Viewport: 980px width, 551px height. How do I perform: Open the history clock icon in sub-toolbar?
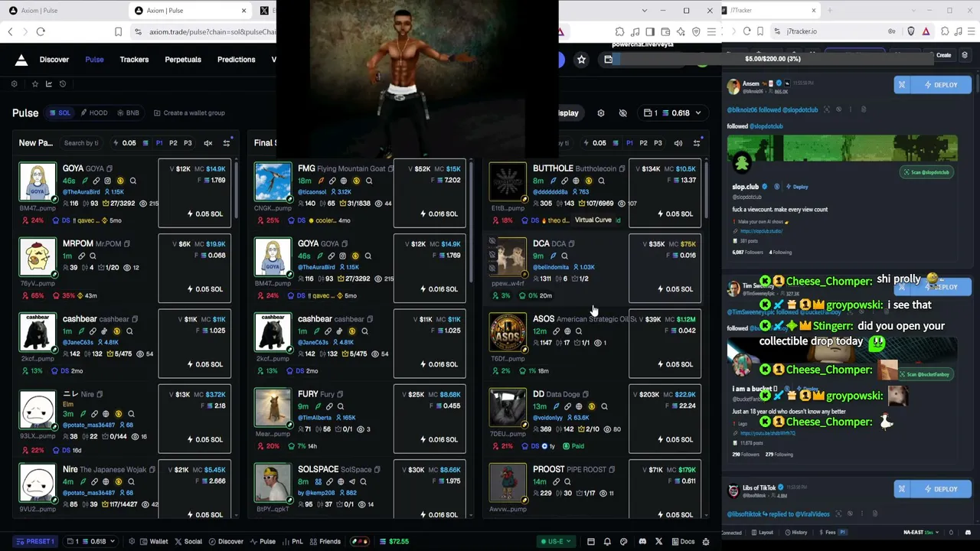coord(63,83)
